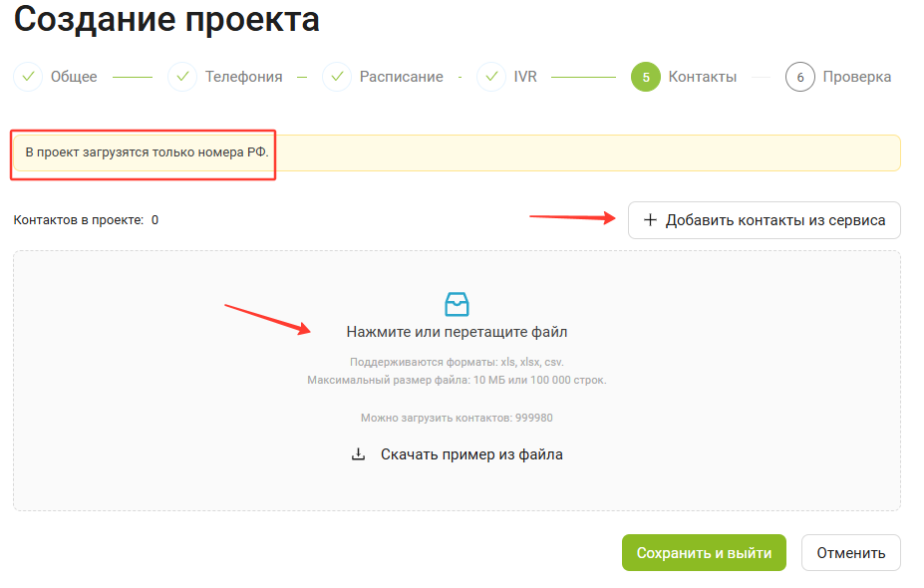The height and width of the screenshot is (588, 924).
Task: Go to the Общее step
Action: click(x=74, y=77)
